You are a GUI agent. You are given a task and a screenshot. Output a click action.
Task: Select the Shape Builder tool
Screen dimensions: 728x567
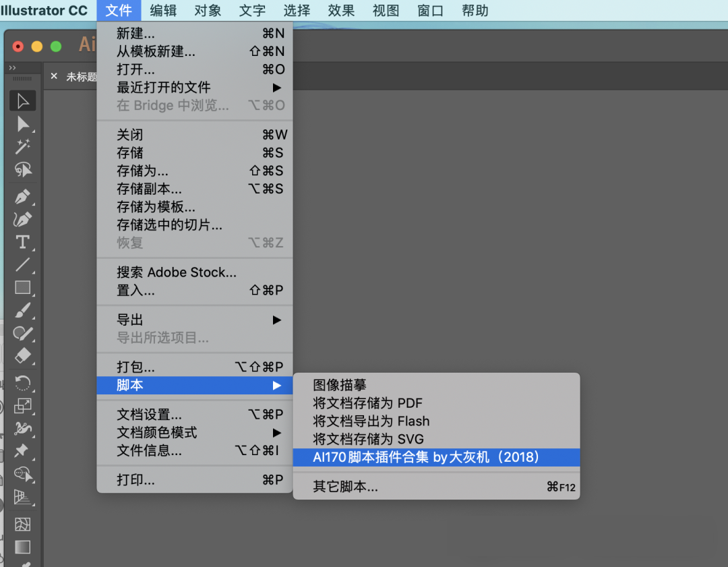[x=22, y=474]
